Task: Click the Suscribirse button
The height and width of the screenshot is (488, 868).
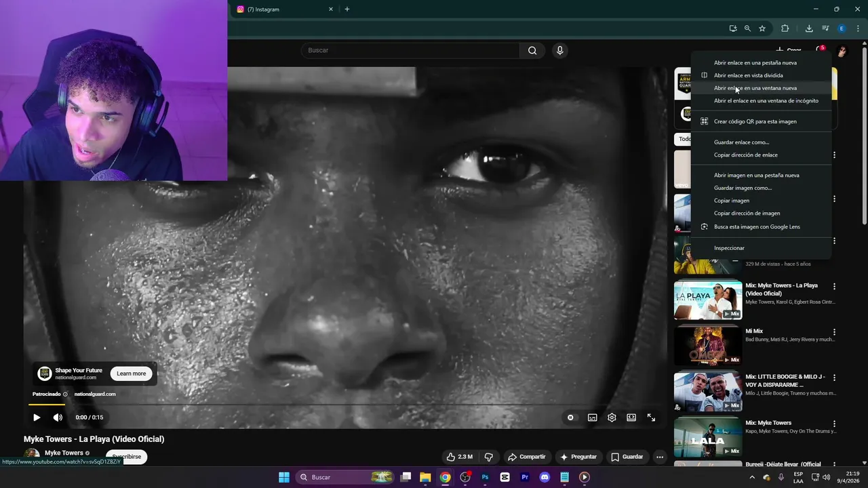Action: (126, 457)
